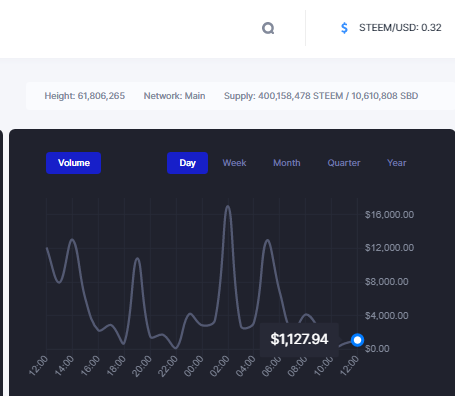Click the 04:00 time axis label

tap(246, 366)
